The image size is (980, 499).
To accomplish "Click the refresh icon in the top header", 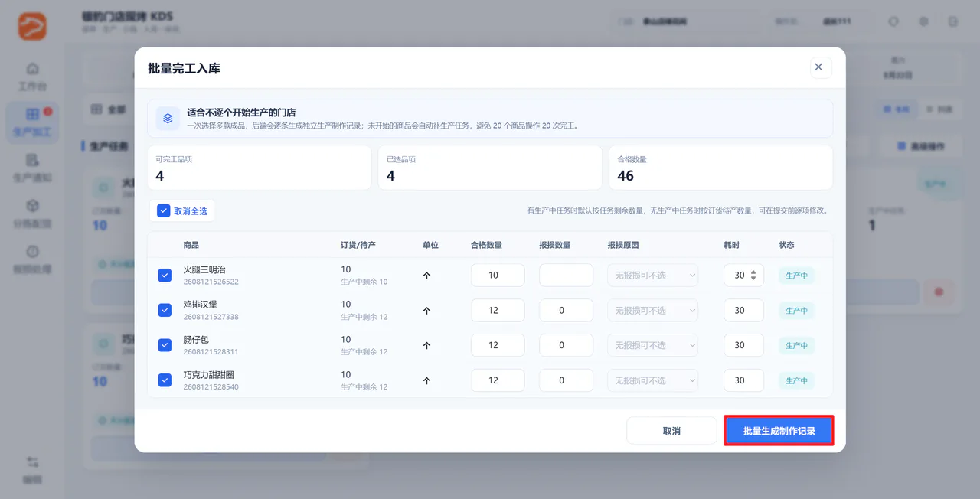I will pos(893,21).
